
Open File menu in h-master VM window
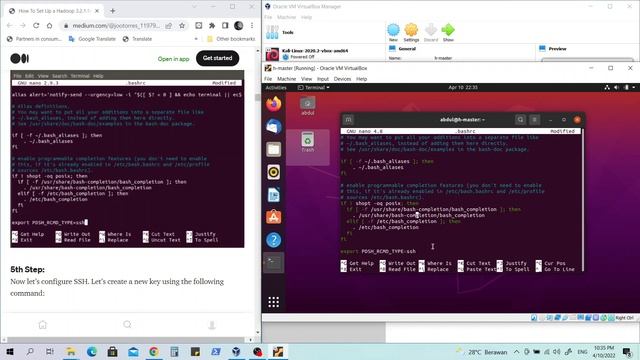pyautogui.click(x=268, y=79)
